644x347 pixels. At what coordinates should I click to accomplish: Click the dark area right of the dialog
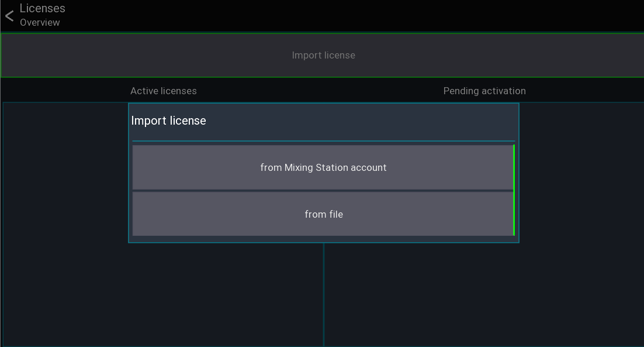(581, 173)
